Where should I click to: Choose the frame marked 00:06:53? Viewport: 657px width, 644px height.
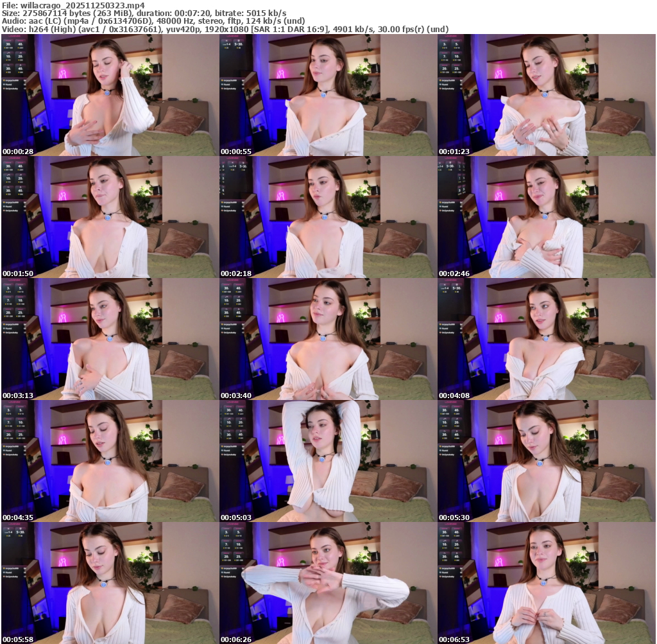[547, 583]
